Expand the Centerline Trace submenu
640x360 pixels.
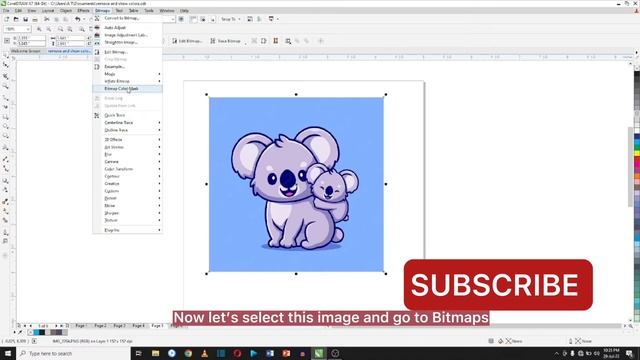click(x=128, y=122)
